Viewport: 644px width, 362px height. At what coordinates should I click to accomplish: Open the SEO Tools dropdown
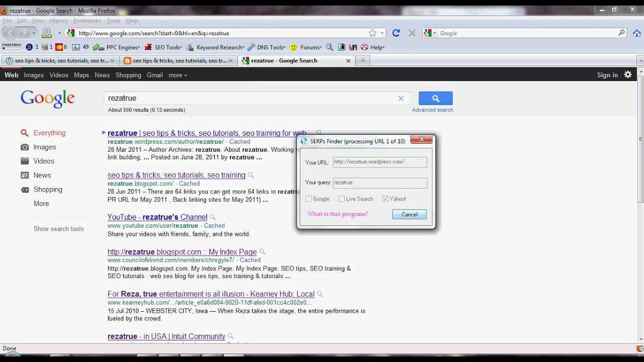163,47
